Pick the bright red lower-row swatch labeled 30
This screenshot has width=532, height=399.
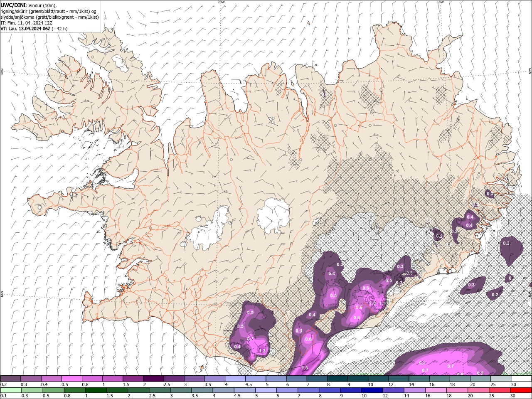(x=521, y=390)
